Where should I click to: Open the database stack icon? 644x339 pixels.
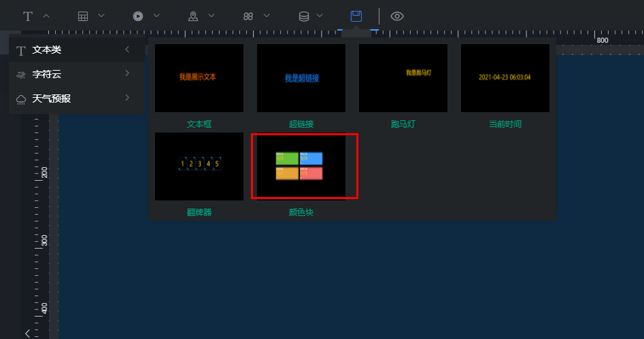(304, 16)
